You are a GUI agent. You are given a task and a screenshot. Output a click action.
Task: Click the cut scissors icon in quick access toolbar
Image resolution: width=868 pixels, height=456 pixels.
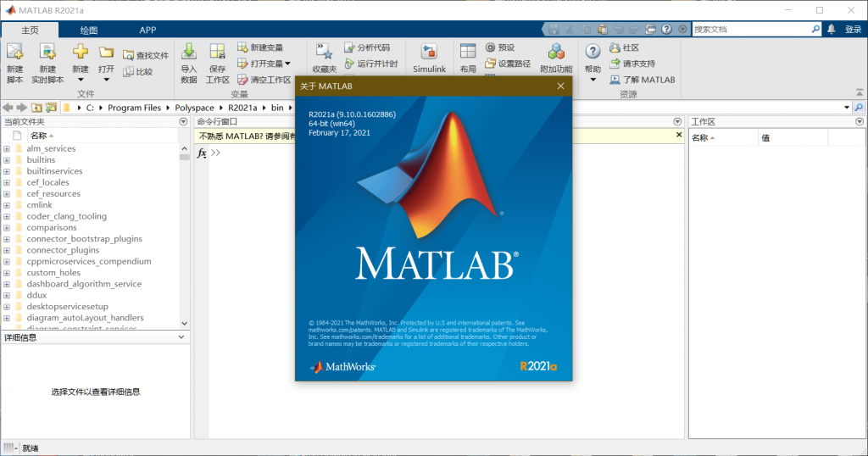click(570, 30)
